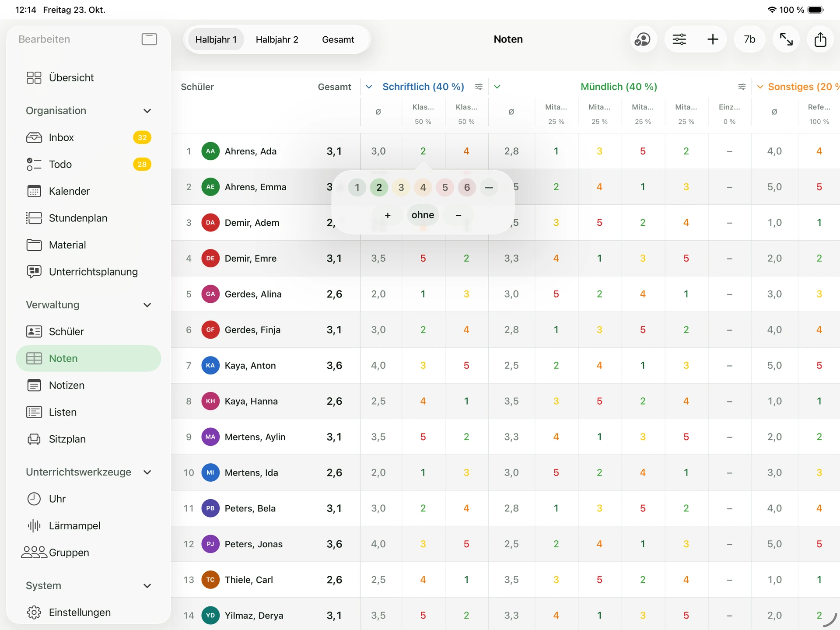The image size is (840, 630).
Task: Pick grade 4 in the popup
Action: [423, 188]
